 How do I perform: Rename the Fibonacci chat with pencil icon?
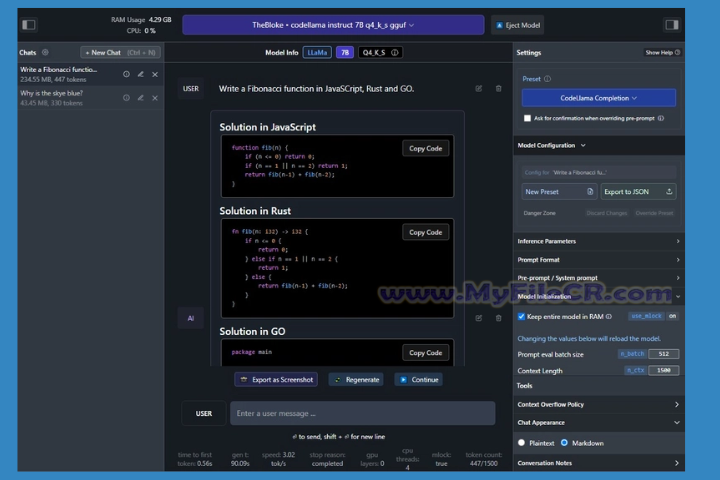[x=141, y=74]
